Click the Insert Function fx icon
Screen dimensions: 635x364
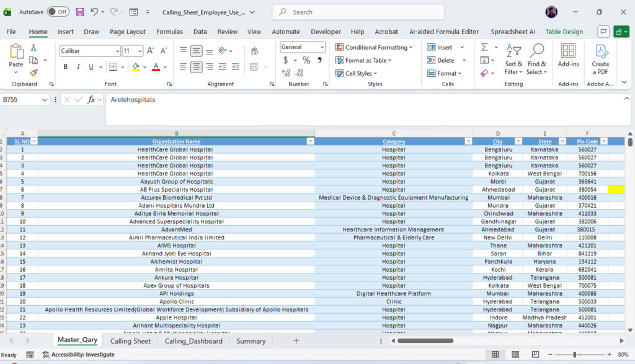pos(91,100)
